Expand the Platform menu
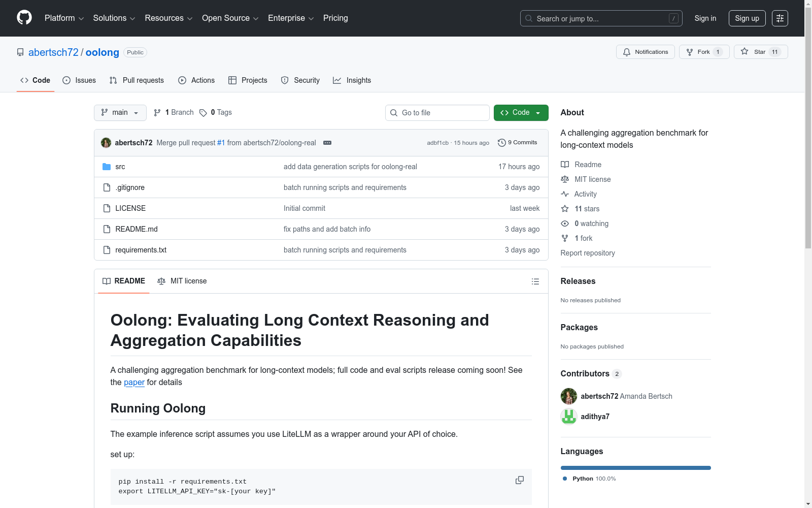 coord(64,18)
